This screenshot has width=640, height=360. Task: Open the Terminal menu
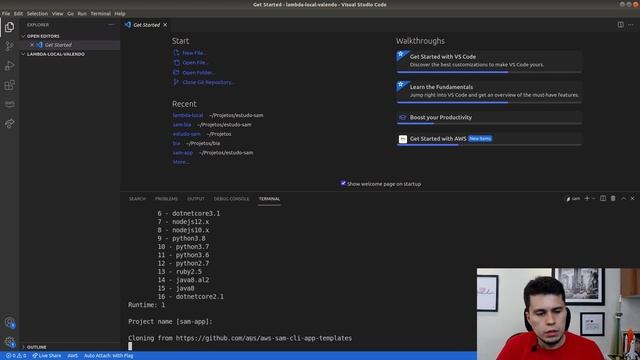coord(101,13)
